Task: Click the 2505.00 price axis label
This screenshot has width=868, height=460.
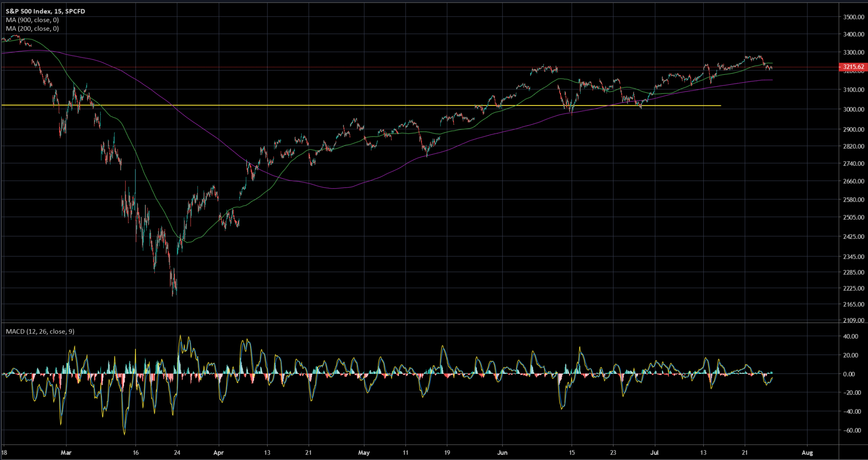Action: click(x=853, y=217)
